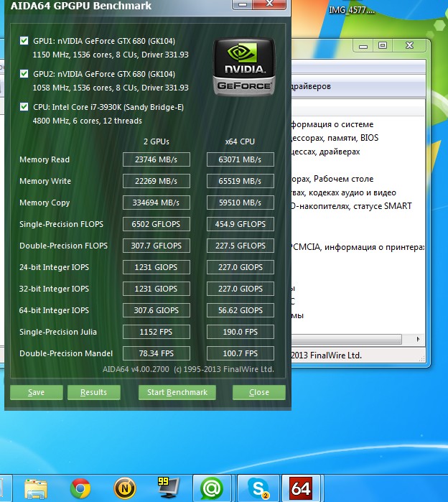Click the Save button
This screenshot has height=502, width=448.
(x=36, y=392)
